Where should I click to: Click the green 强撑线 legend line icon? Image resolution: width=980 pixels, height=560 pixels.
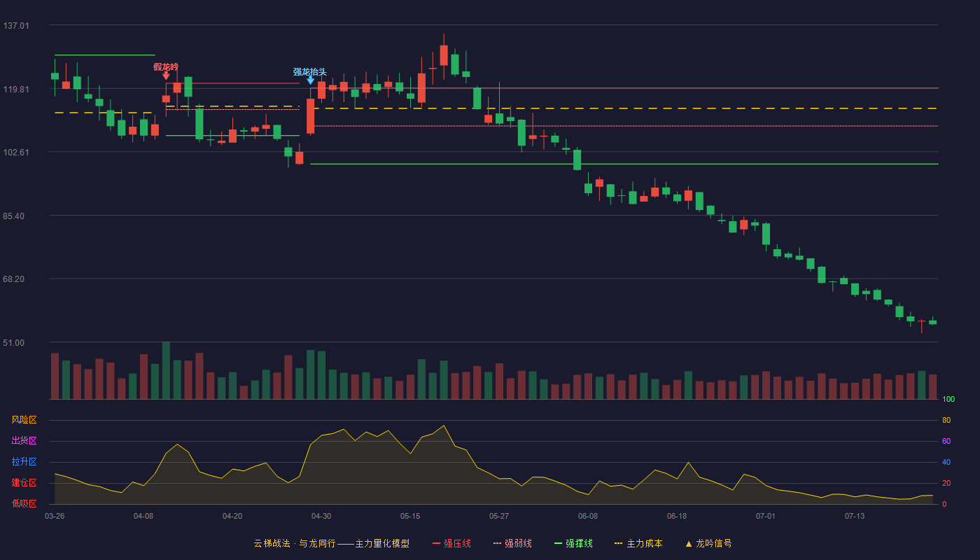(558, 543)
